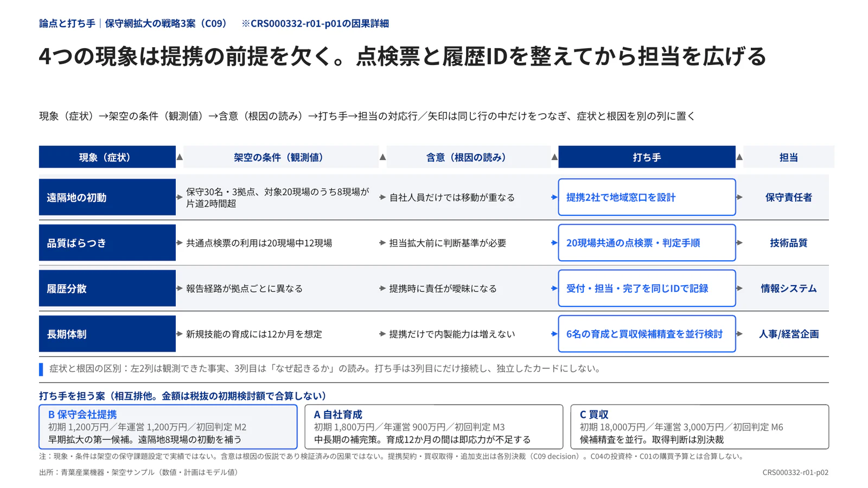The height and width of the screenshot is (488, 868).
Task: Select the 人事/経営企画 owner cell
Action: click(788, 334)
